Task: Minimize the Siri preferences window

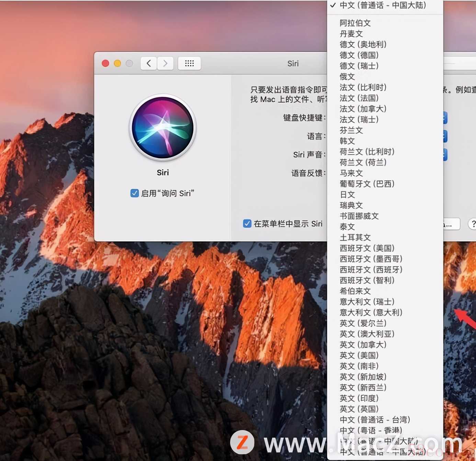Action: pyautogui.click(x=117, y=63)
